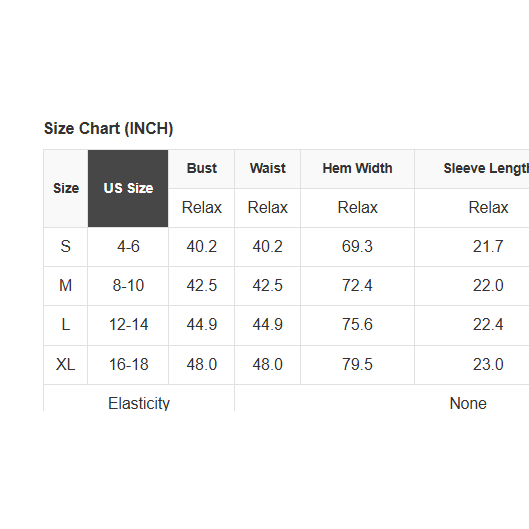Image resolution: width=529 pixels, height=529 pixels.
Task: Click the Elasticity row label
Action: pyautogui.click(x=139, y=403)
